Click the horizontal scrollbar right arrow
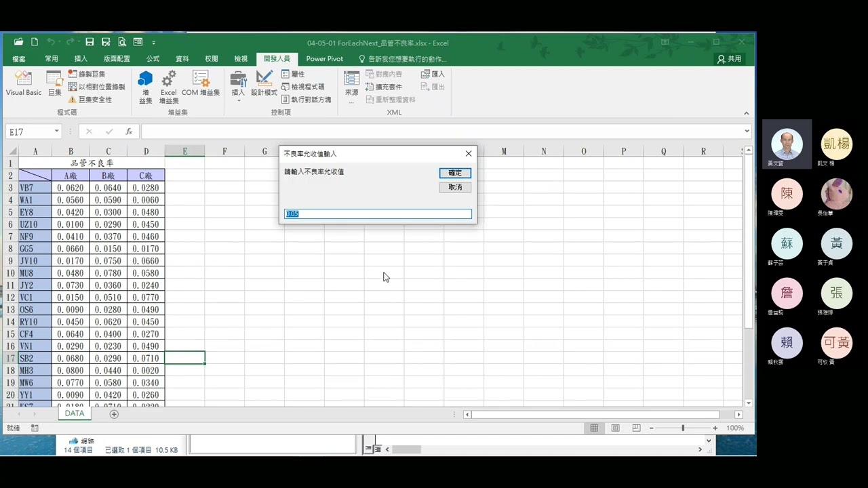 pos(738,414)
